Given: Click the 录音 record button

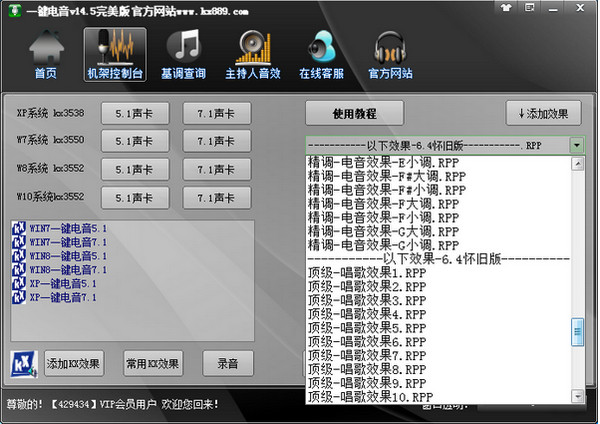Looking at the screenshot, I should (228, 363).
